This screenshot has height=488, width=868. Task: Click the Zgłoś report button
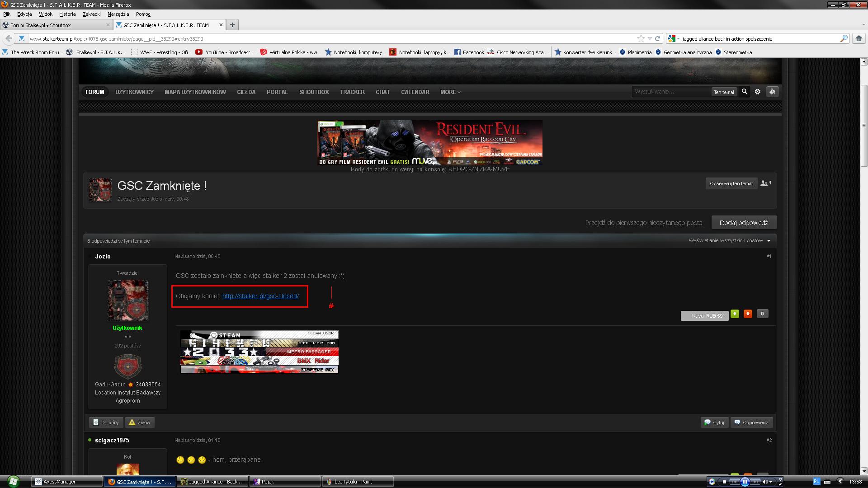pyautogui.click(x=140, y=422)
